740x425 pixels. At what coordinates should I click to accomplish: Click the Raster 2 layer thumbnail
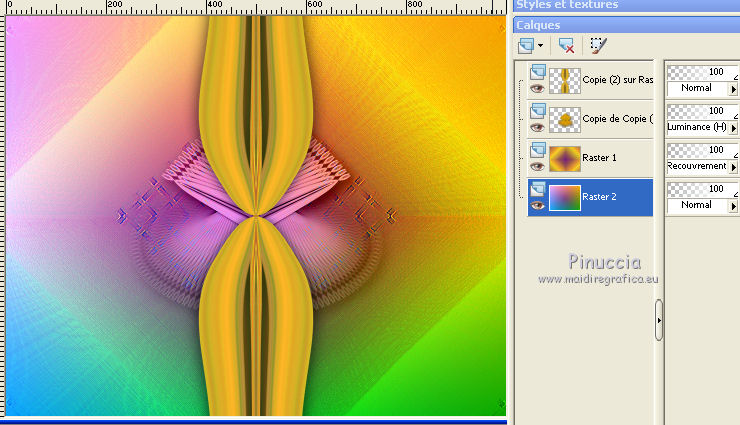[564, 198]
